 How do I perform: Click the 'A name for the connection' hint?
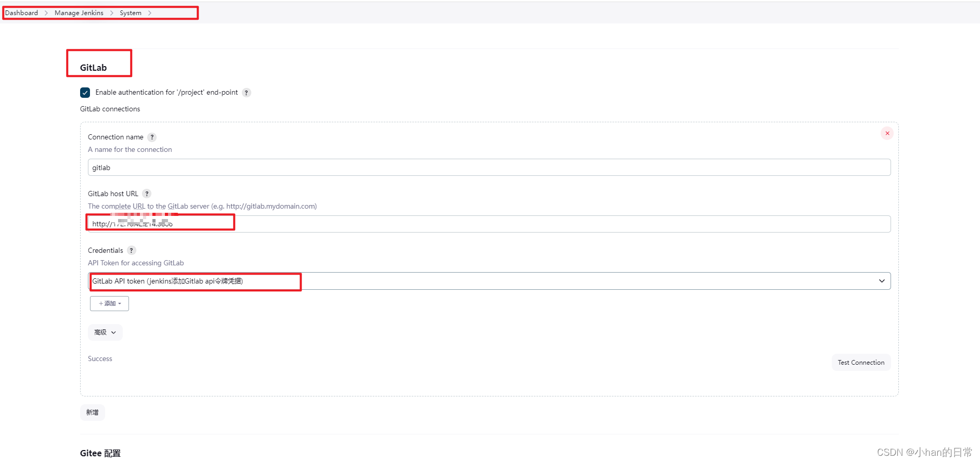pos(130,150)
